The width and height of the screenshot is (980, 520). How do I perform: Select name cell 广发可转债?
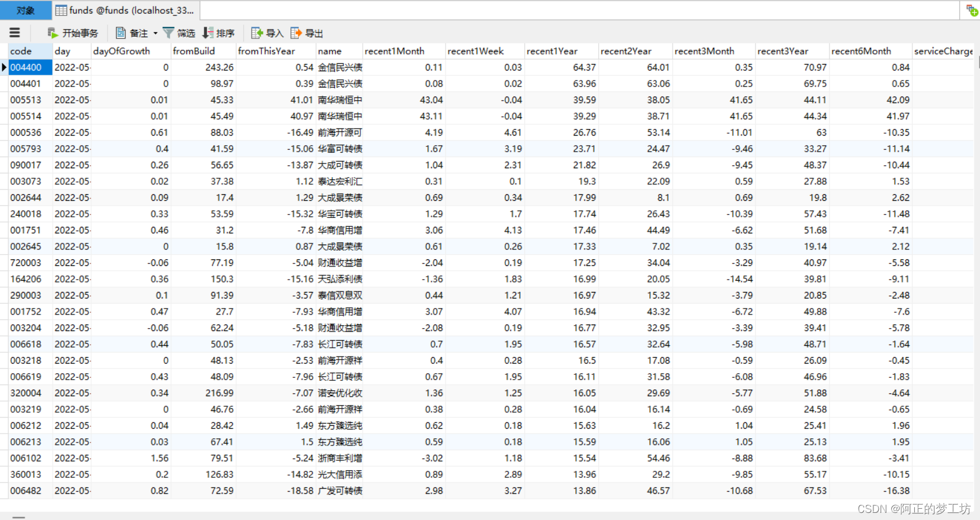340,491
